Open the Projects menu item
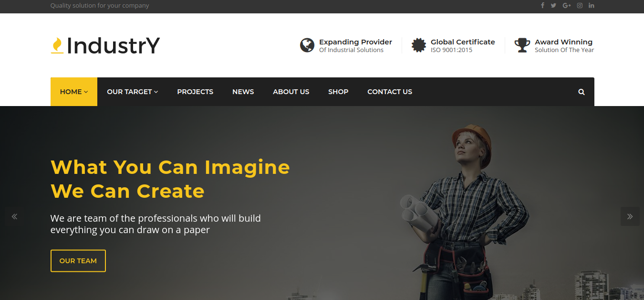 coord(195,92)
